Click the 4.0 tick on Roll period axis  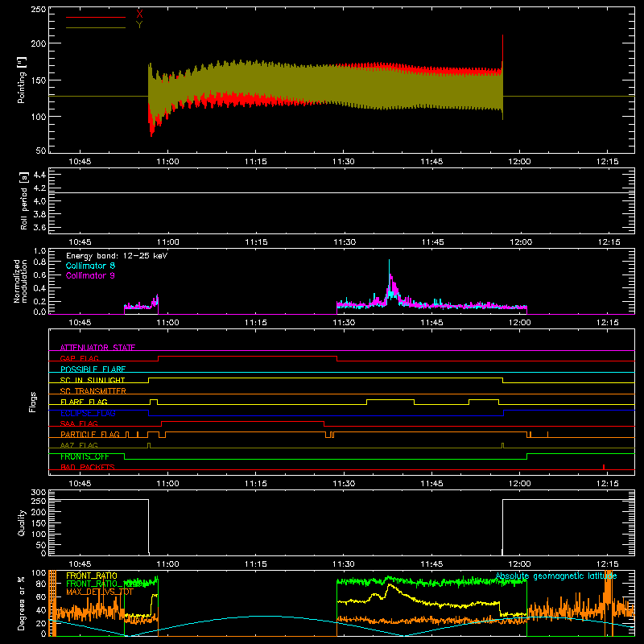[x=39, y=200]
